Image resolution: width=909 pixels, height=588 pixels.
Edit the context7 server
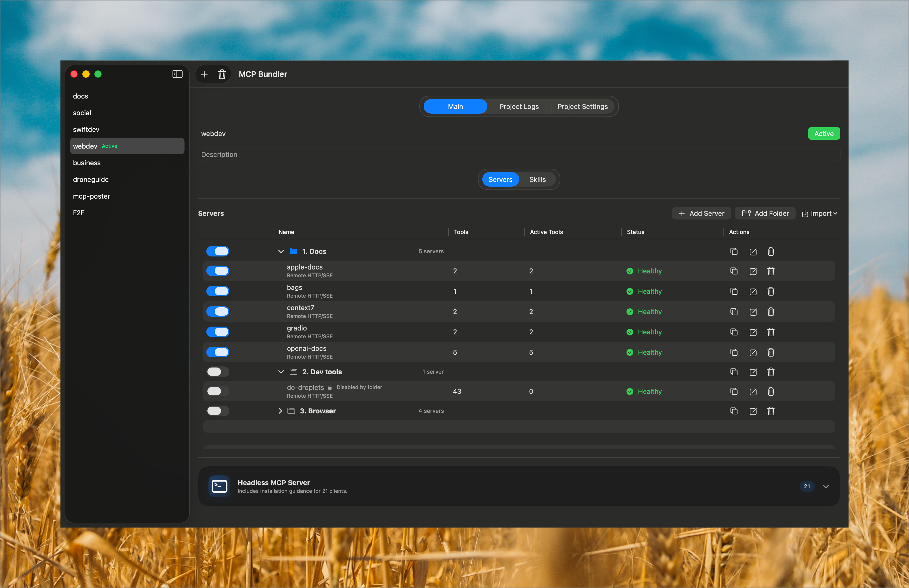753,311
